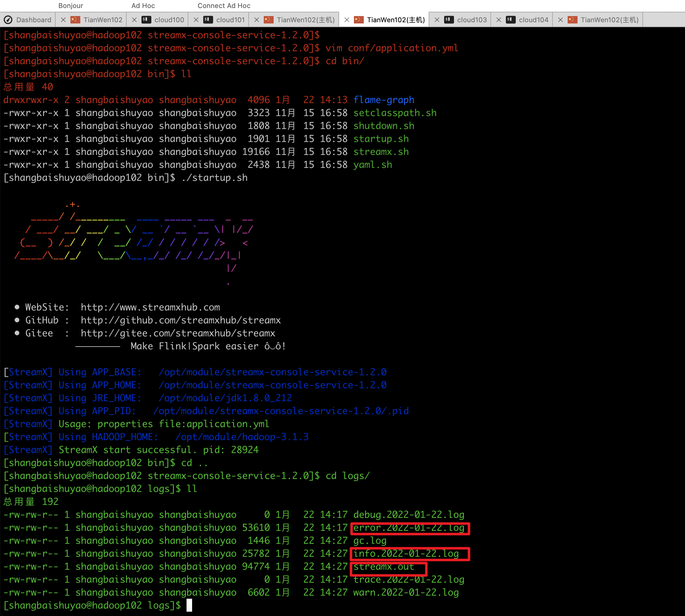Click the terminal icon on cloud103 tab
This screenshot has height=616, width=685.
click(x=448, y=19)
